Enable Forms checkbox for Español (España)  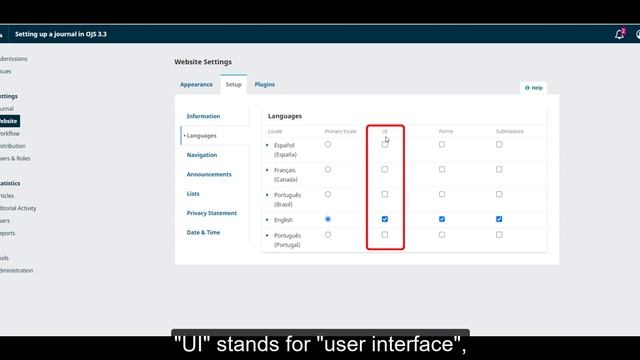click(x=442, y=144)
